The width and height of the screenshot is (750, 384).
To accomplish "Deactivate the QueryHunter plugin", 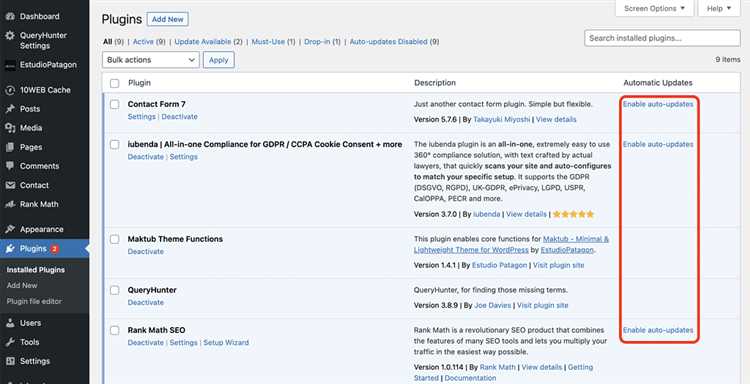I will pos(145,303).
